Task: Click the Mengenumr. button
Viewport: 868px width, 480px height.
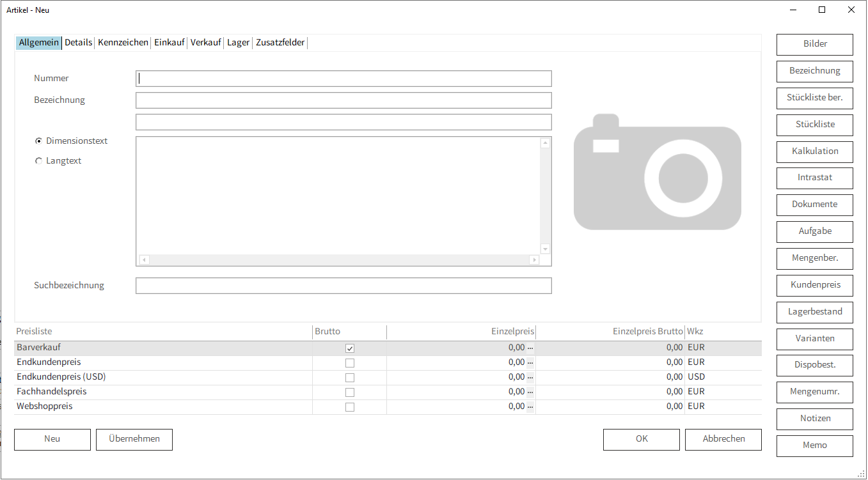Action: pyautogui.click(x=815, y=392)
